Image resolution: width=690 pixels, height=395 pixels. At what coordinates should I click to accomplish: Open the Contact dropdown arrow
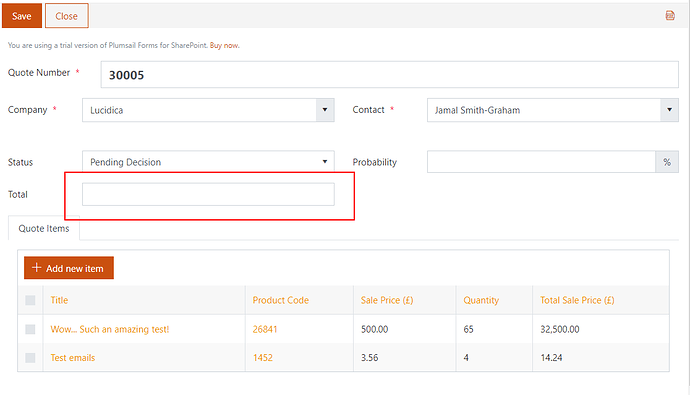[x=669, y=110]
